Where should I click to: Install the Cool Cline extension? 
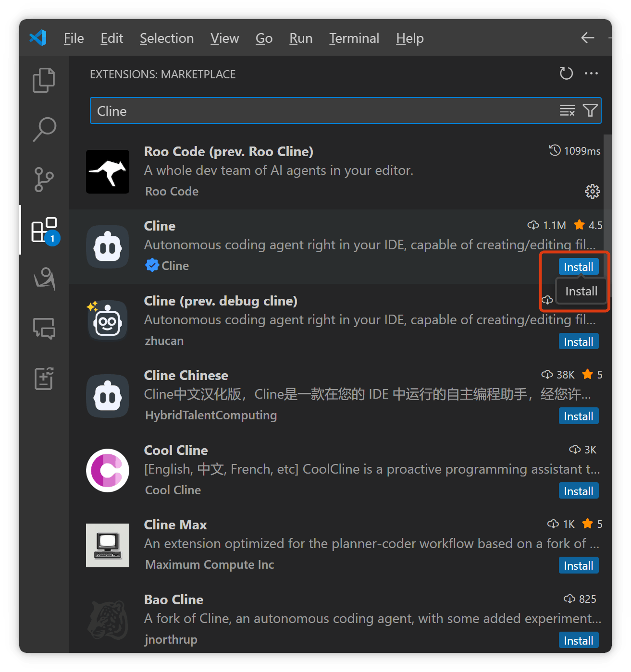pos(578,491)
